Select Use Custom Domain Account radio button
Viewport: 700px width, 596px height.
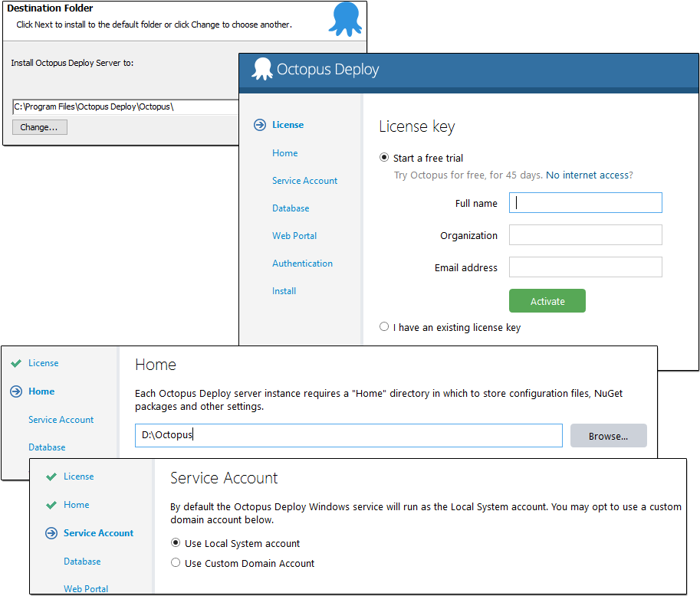[176, 563]
